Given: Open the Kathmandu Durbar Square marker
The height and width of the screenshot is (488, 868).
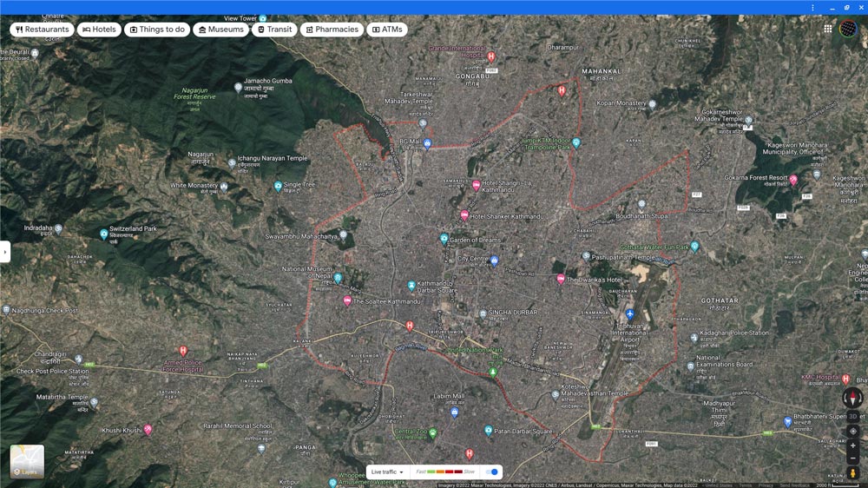Looking at the screenshot, I should (x=411, y=286).
